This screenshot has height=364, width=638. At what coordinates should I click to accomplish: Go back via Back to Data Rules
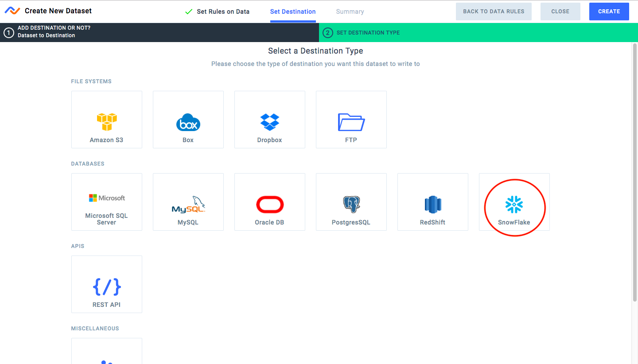click(x=494, y=12)
